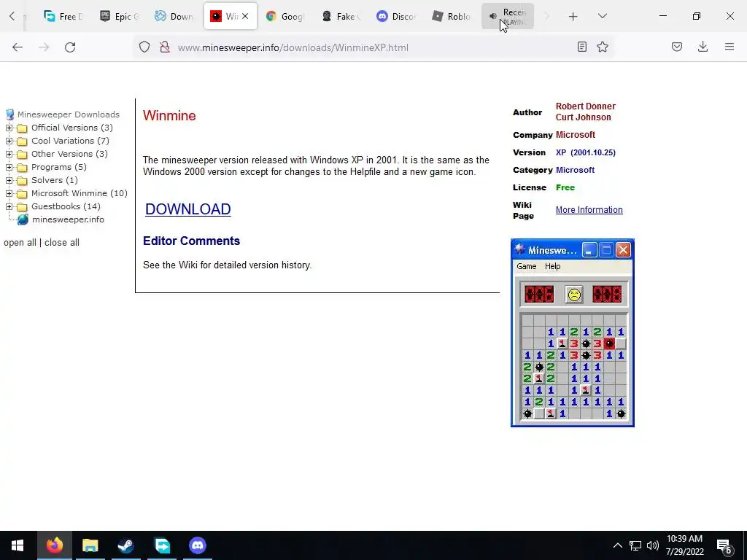Open the Windows Start menu
The height and width of the screenshot is (560, 747).
click(x=18, y=545)
